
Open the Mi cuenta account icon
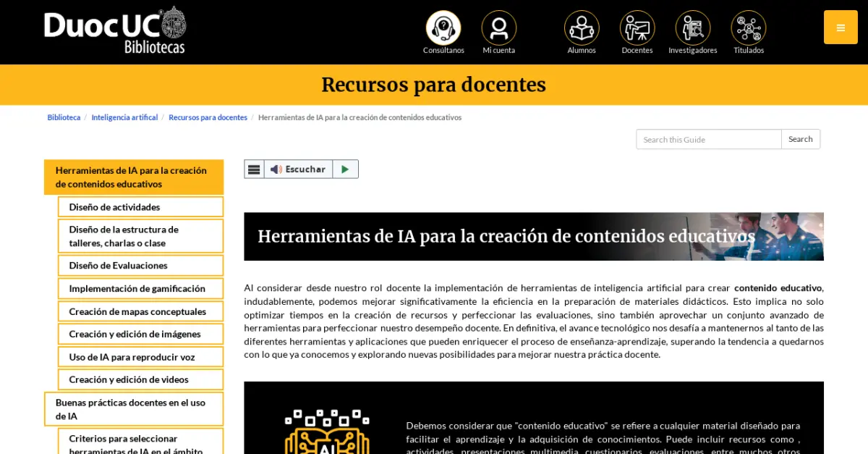[x=498, y=28]
